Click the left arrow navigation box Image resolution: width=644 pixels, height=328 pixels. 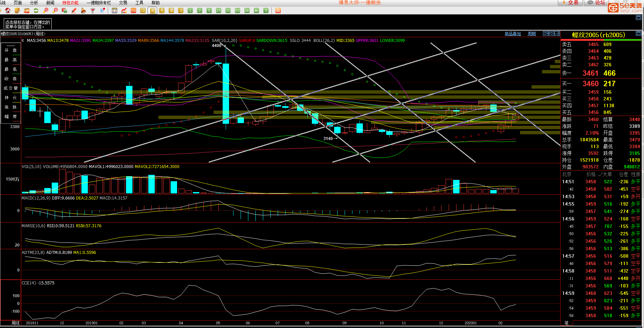[x=546, y=33]
